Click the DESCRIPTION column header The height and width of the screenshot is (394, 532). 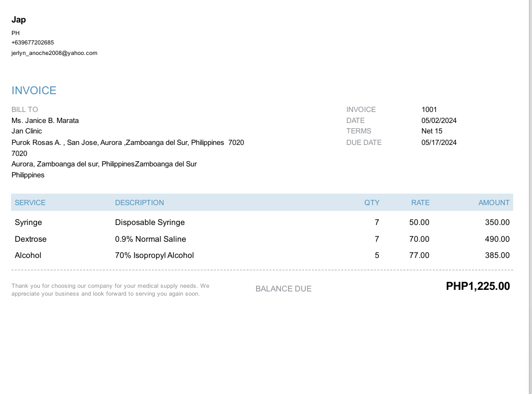[140, 202]
